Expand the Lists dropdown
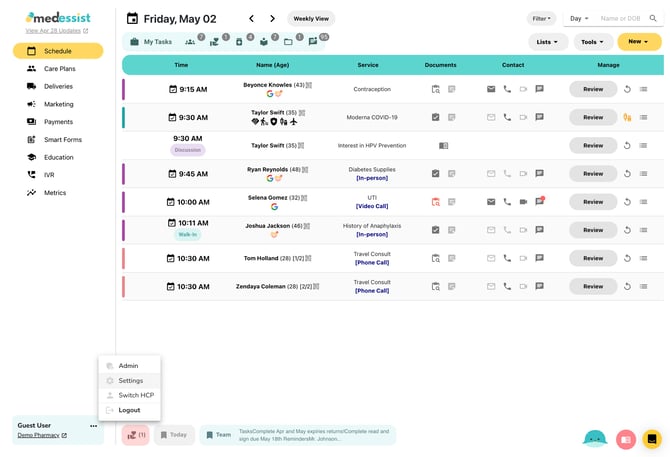 tap(548, 42)
